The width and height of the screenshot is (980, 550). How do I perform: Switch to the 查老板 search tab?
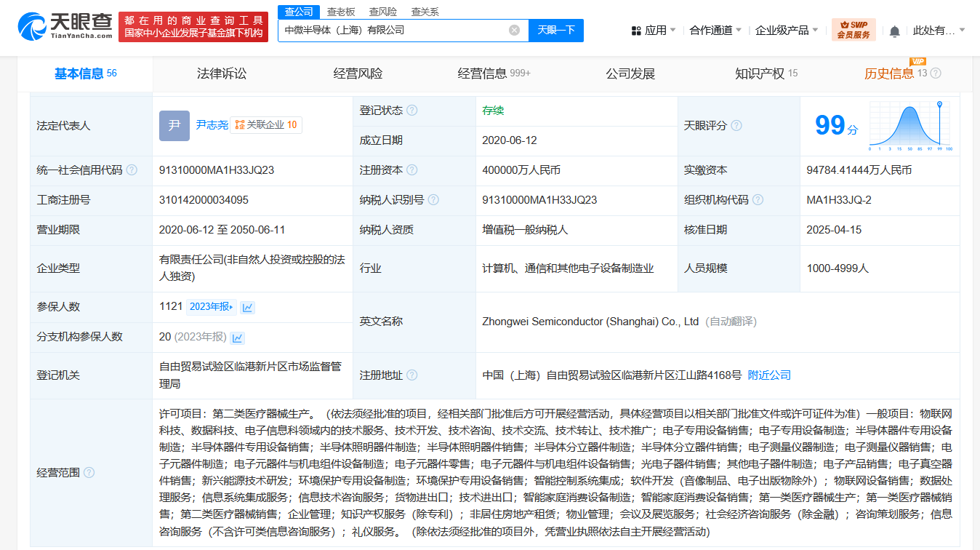click(x=341, y=12)
